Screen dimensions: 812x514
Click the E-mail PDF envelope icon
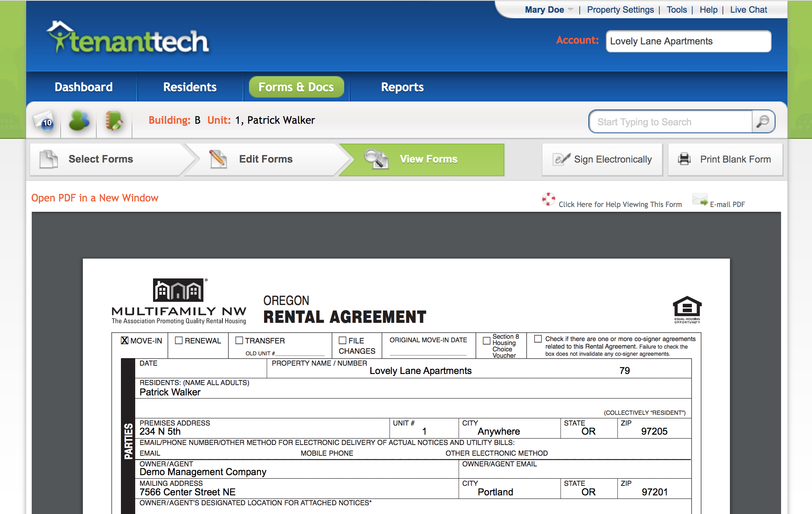tap(700, 199)
